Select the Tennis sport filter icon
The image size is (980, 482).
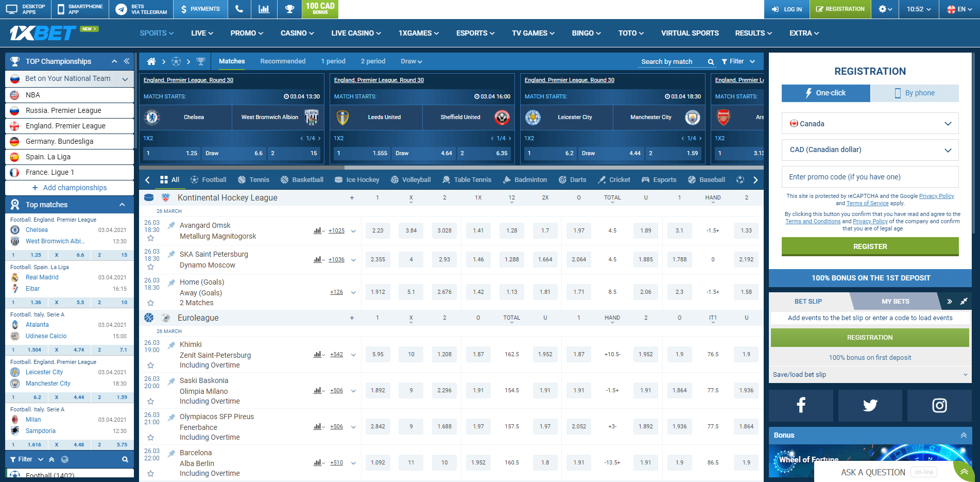242,179
